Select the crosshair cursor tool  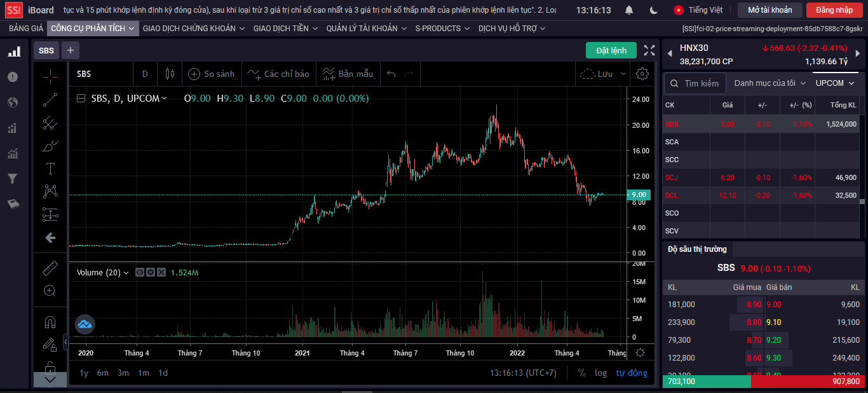[x=50, y=77]
